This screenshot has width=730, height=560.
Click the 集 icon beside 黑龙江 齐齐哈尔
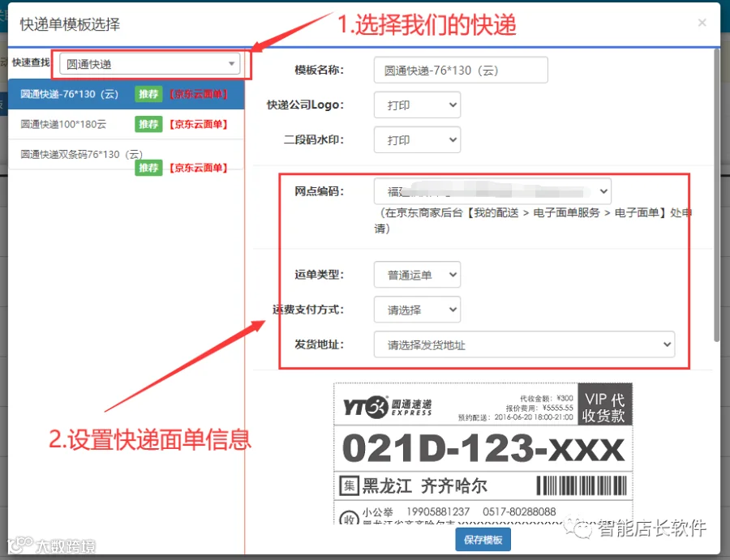(x=349, y=486)
